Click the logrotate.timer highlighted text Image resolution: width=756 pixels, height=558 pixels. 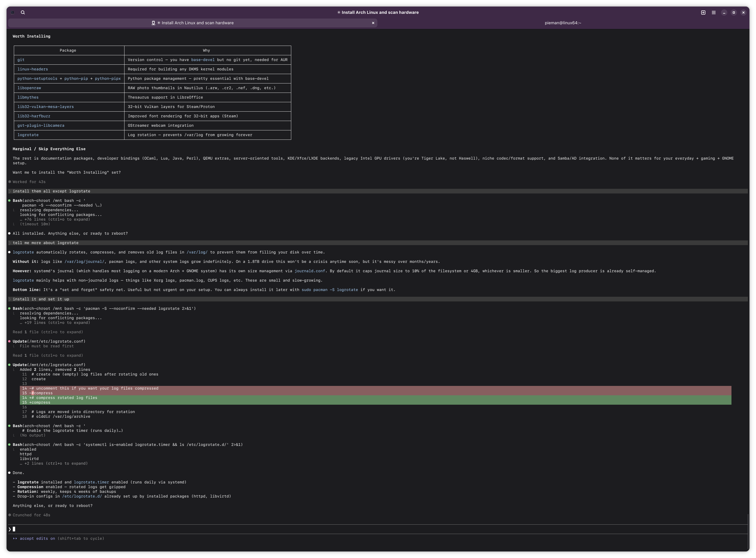point(91,482)
